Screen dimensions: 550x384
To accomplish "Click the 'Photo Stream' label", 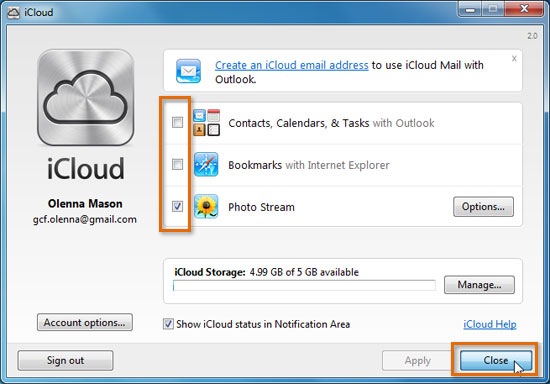I will point(261,207).
